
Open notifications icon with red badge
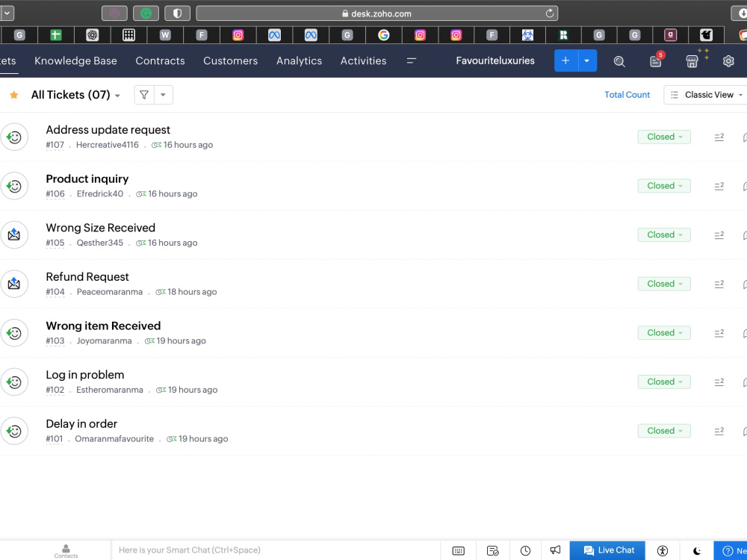coord(656,60)
